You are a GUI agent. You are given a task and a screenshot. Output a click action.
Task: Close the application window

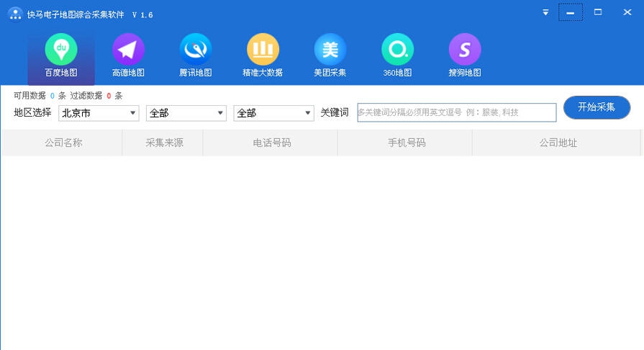point(627,12)
